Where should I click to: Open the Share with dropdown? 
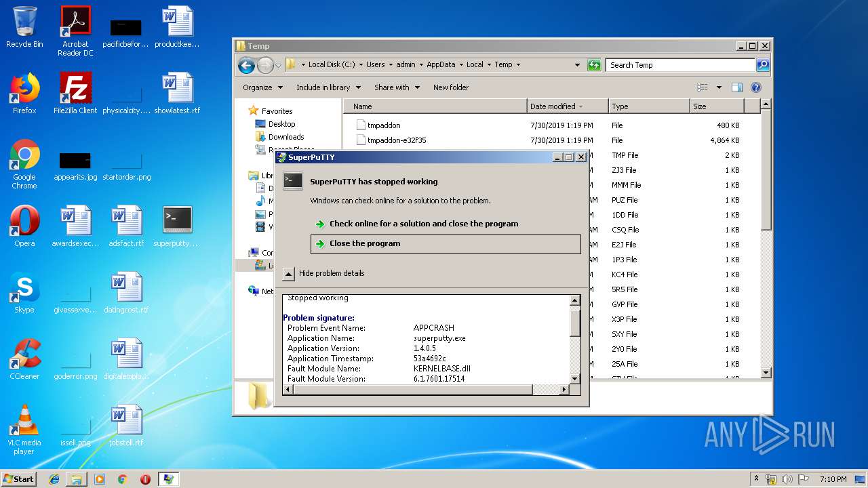tap(397, 87)
